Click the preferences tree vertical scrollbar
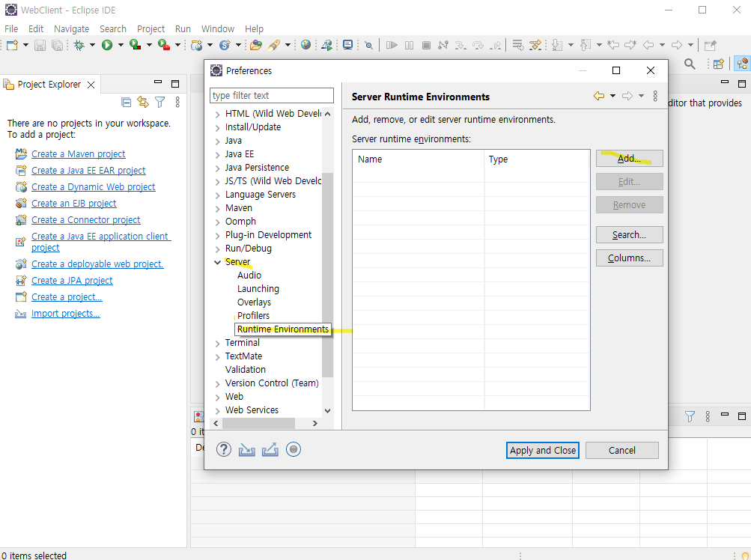The image size is (751, 560). point(328,275)
